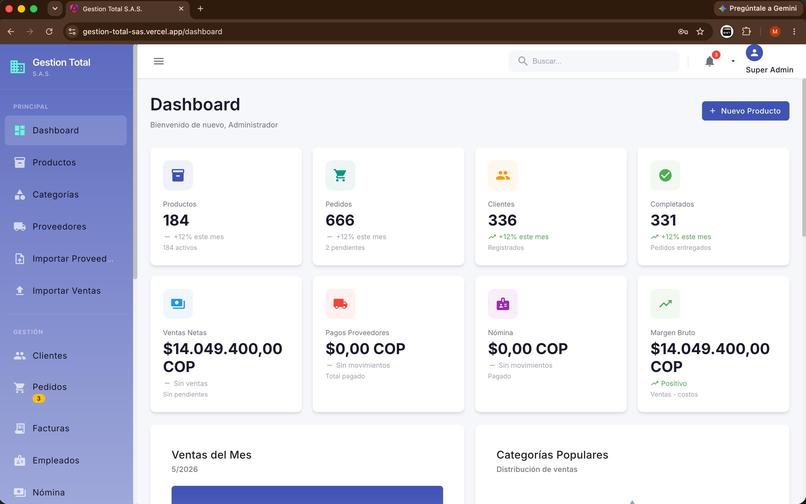Click the password key icon in address bar
This screenshot has width=806, height=504.
pos(683,31)
